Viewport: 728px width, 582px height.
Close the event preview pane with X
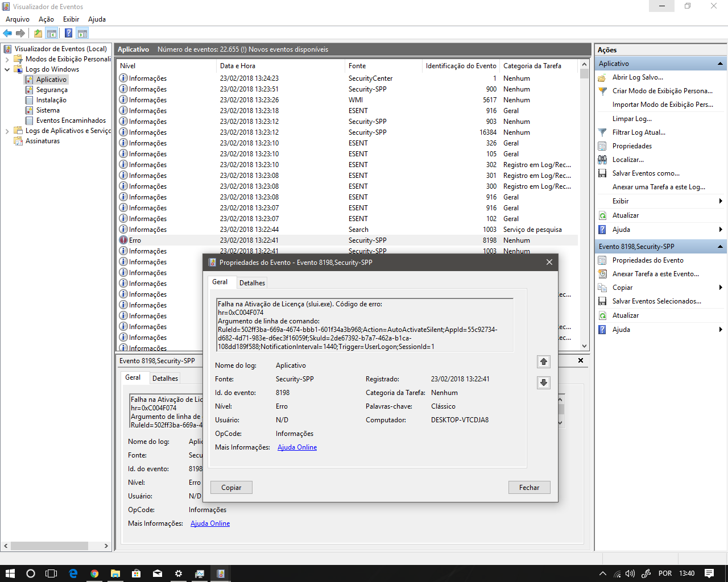581,360
